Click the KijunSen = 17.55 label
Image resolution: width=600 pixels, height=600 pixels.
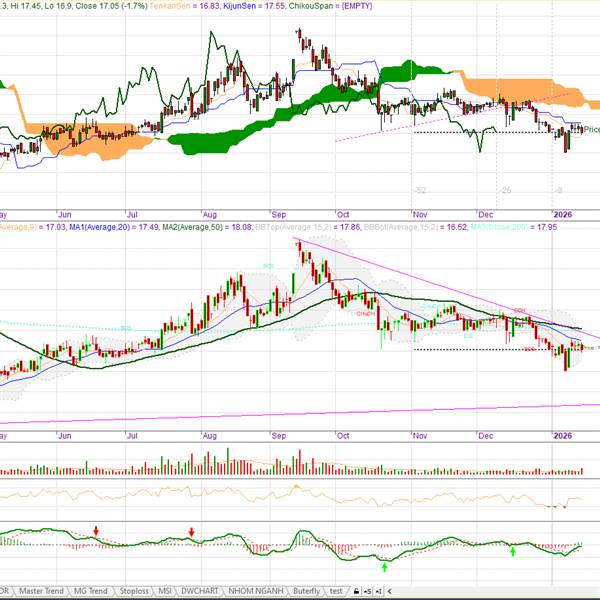tap(253, 6)
